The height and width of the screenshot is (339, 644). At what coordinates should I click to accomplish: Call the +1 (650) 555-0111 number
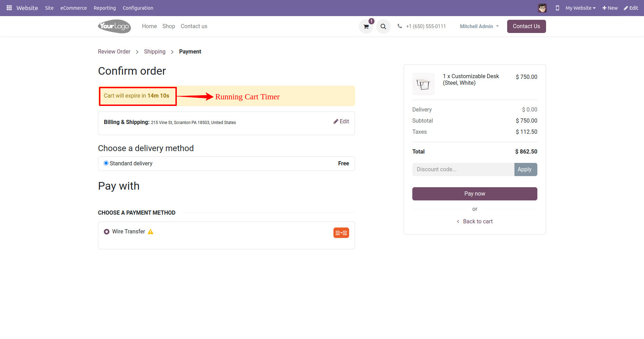(426, 26)
